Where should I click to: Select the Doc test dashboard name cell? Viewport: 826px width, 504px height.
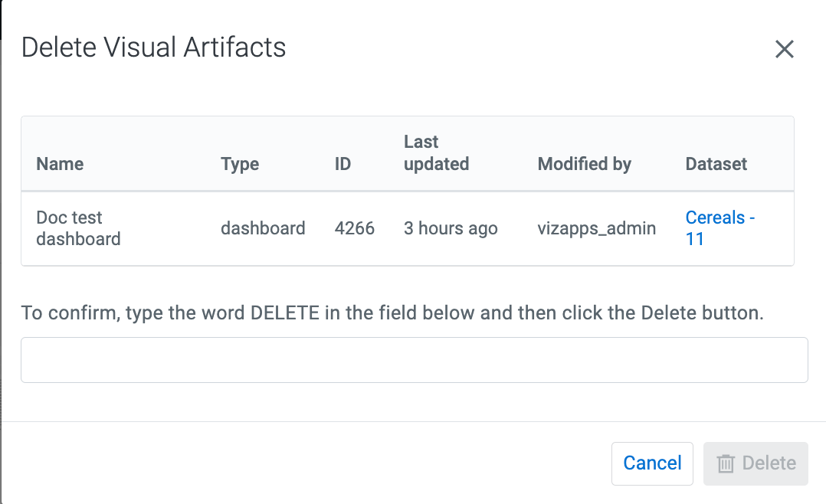78,228
